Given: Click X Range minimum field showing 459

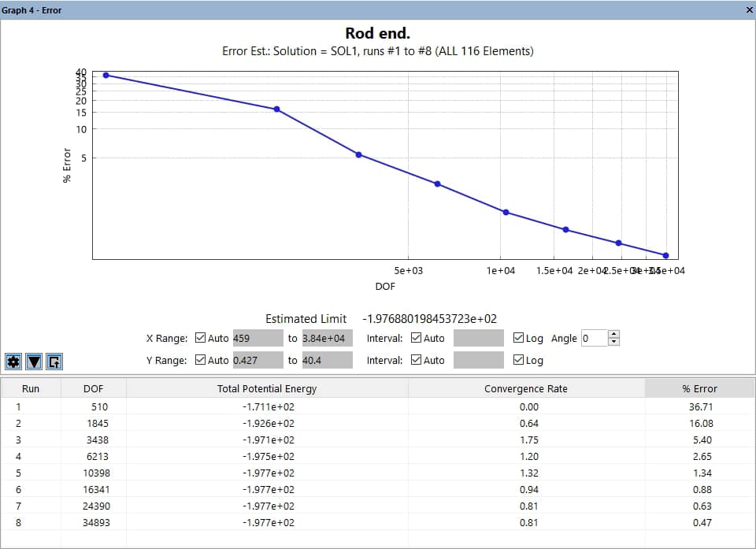Looking at the screenshot, I should pyautogui.click(x=257, y=339).
